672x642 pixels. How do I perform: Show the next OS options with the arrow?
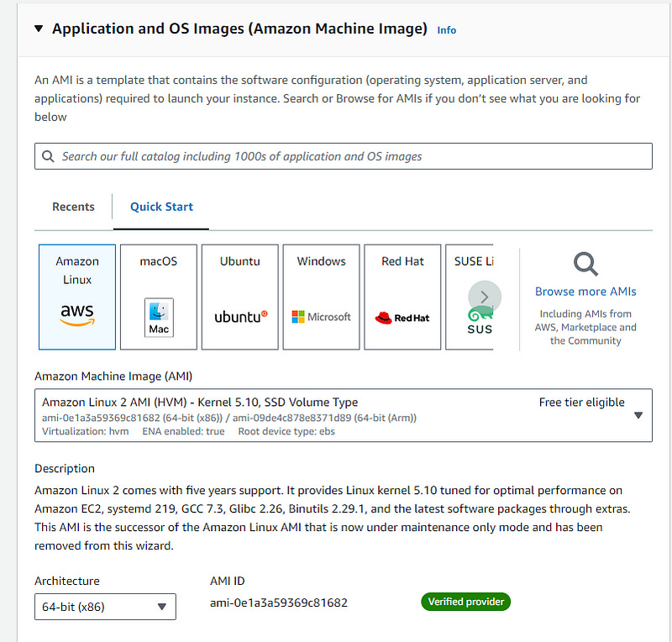[x=485, y=297]
